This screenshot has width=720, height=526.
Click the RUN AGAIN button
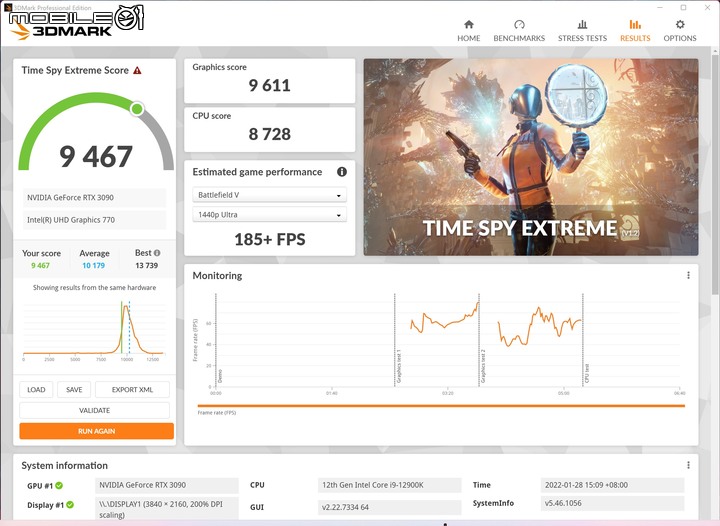(96, 431)
